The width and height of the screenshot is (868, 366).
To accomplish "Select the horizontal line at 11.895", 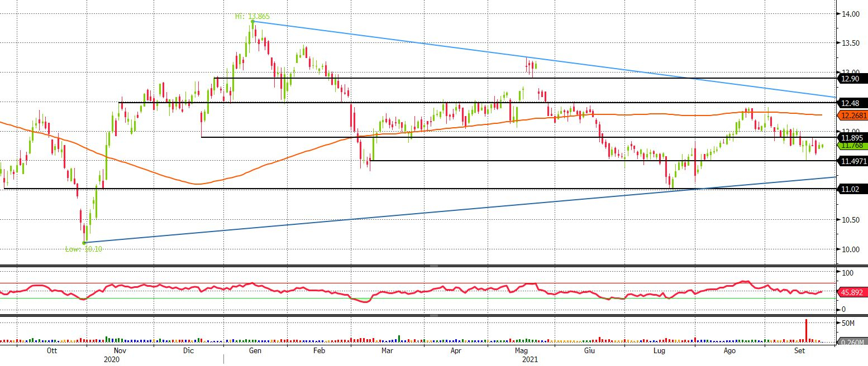I will [x=518, y=137].
